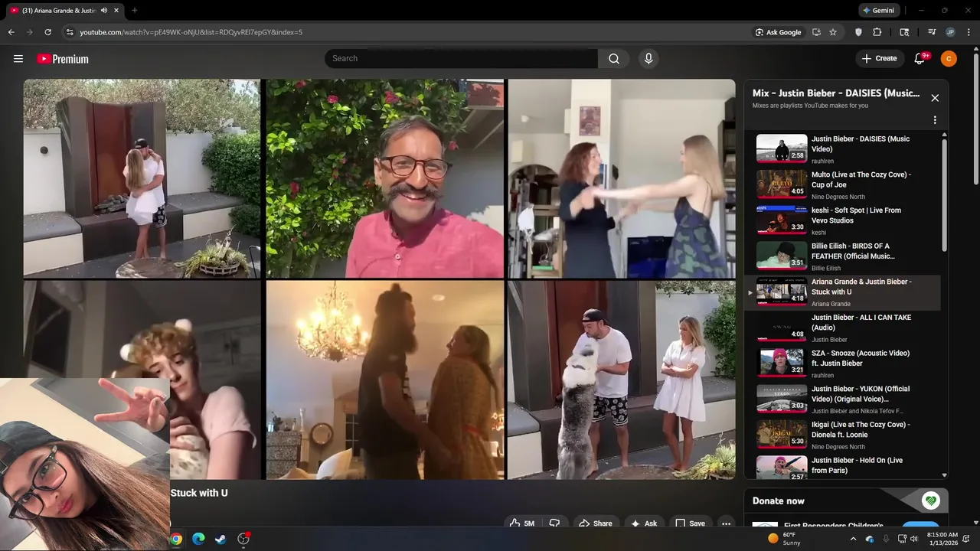Play Multo (Live at The Cozy Cove)
The width and height of the screenshot is (980, 551).
(x=842, y=185)
